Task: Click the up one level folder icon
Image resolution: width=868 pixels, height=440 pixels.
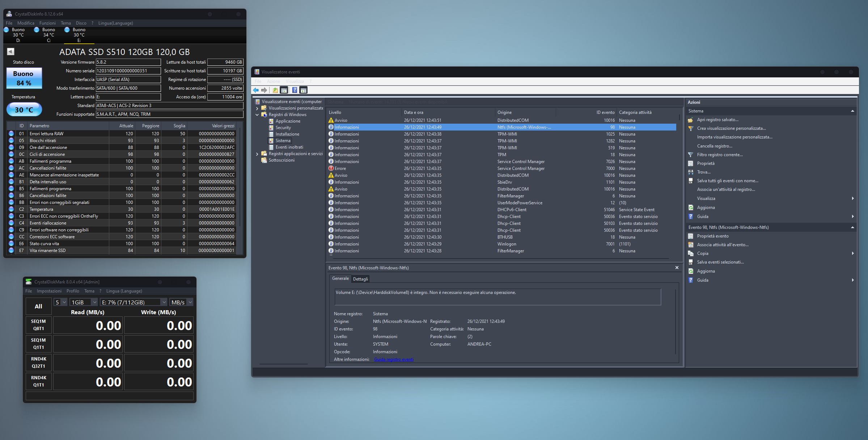Action: pyautogui.click(x=275, y=90)
